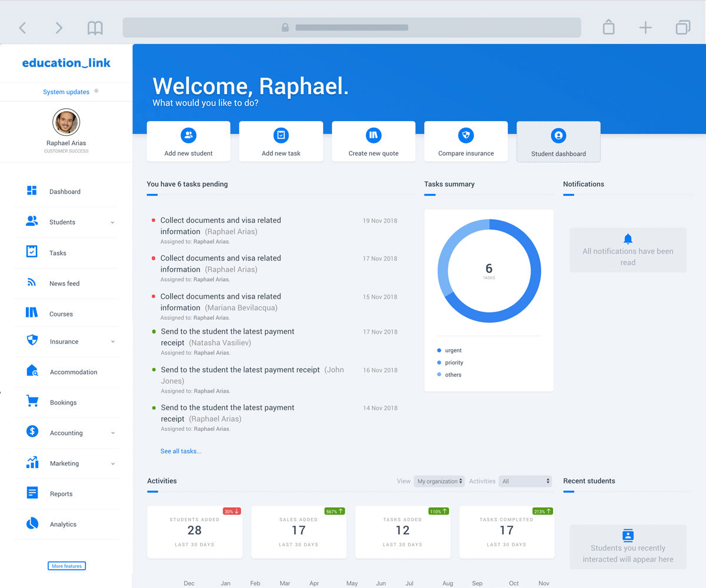Select the Students icon in the sidebar
The height and width of the screenshot is (588, 706).
tap(32, 222)
